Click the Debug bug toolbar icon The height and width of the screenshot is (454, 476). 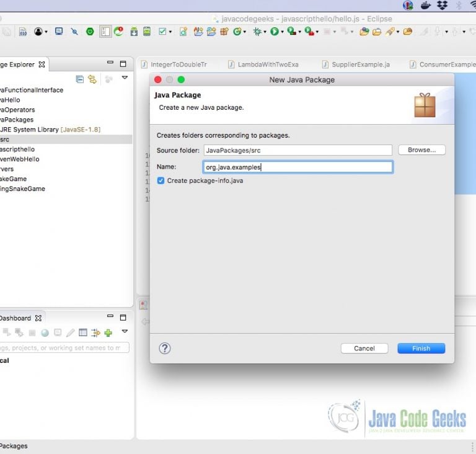[x=257, y=32]
